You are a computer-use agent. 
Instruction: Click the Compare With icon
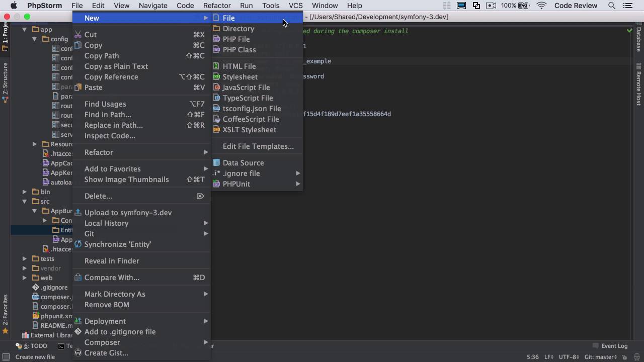click(78, 278)
